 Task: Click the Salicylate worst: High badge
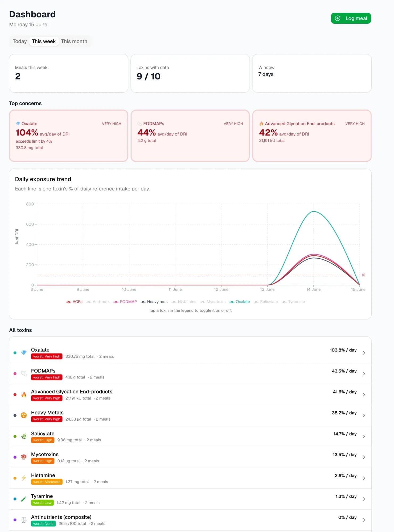coord(43,440)
